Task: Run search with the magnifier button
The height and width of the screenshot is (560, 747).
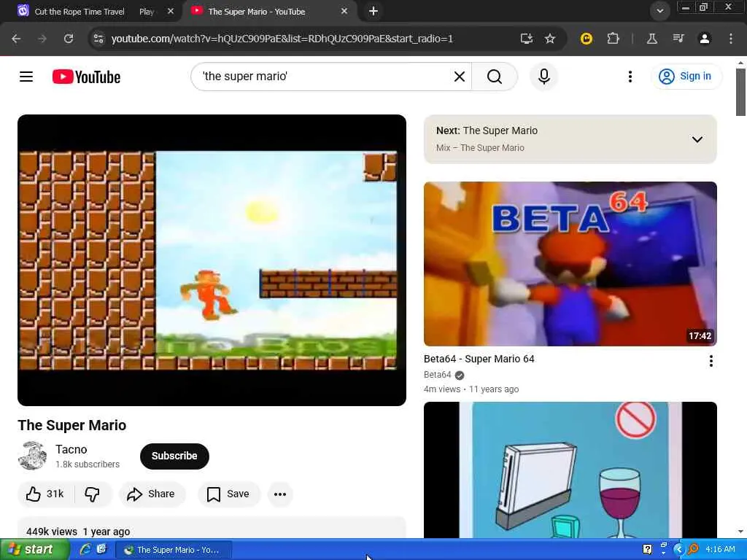Action: tap(495, 76)
